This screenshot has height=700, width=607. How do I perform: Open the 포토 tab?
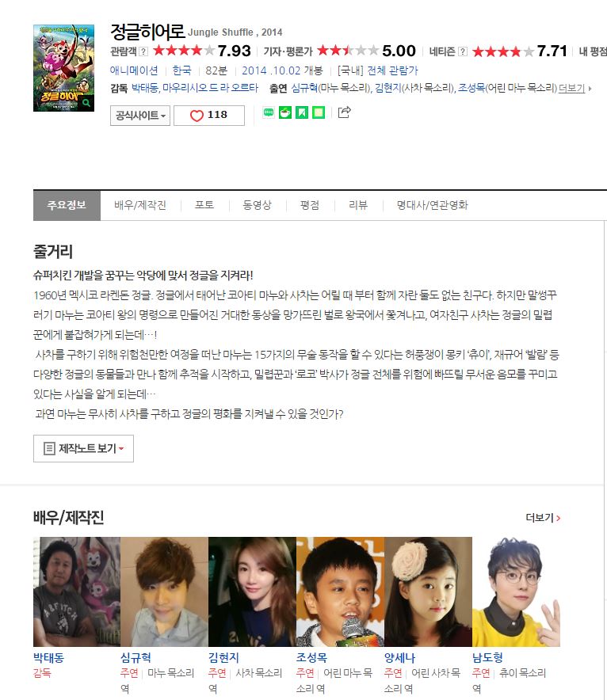pos(204,205)
